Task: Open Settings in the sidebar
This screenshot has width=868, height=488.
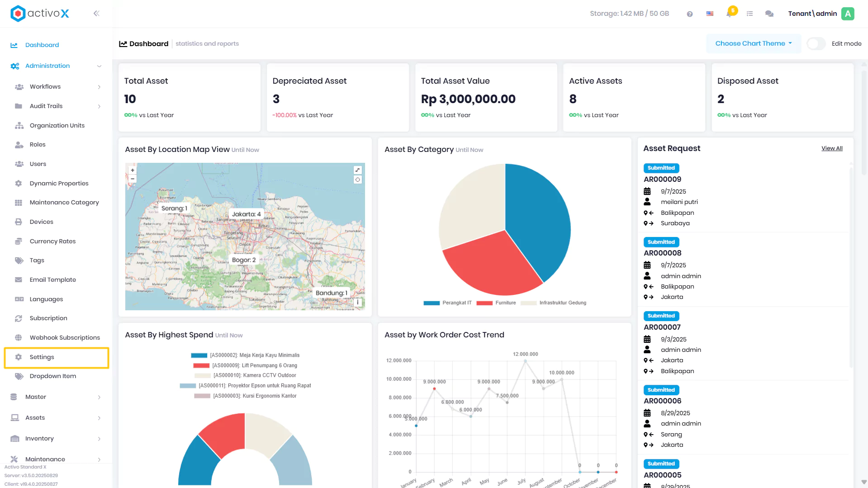Action: tap(57, 357)
